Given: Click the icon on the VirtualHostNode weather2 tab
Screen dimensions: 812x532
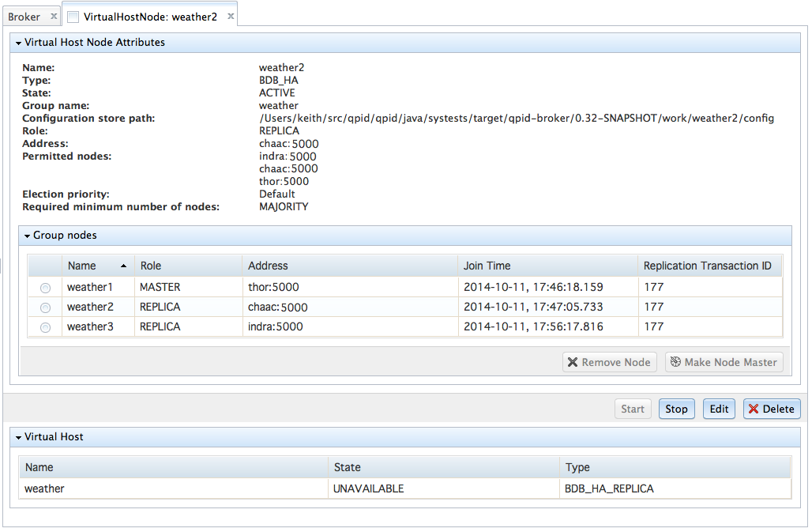Looking at the screenshot, I should 73,17.
